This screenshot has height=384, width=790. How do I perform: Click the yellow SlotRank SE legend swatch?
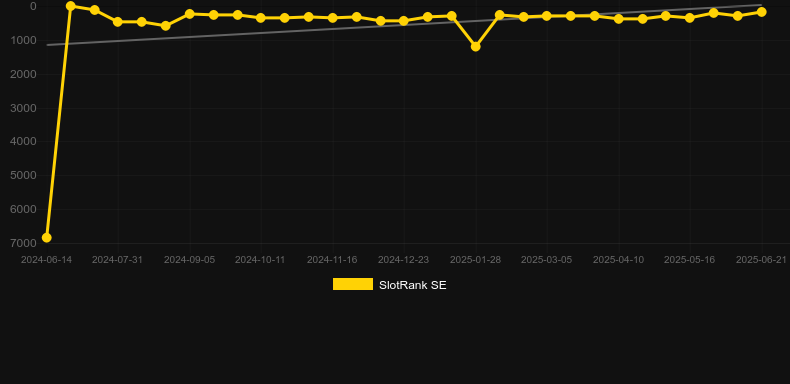point(353,284)
